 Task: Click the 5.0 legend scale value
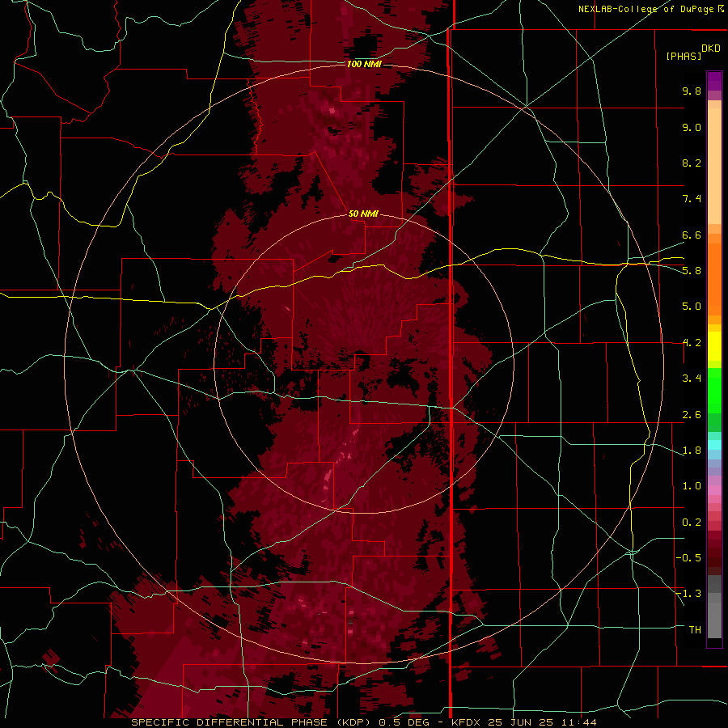(x=692, y=307)
